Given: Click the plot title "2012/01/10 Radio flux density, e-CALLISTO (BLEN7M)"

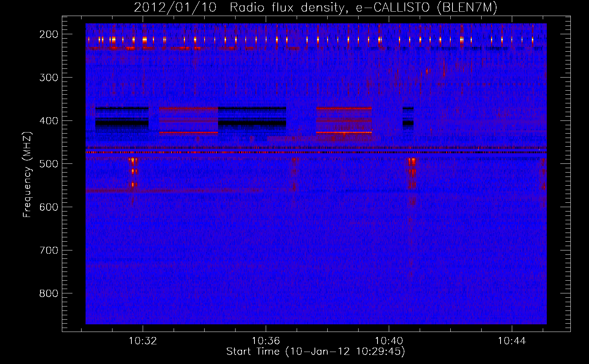Looking at the screenshot, I should (x=316, y=8).
